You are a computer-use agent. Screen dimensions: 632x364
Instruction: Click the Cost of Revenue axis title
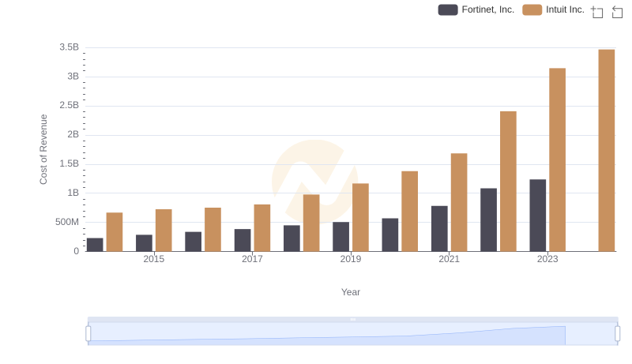click(43, 149)
